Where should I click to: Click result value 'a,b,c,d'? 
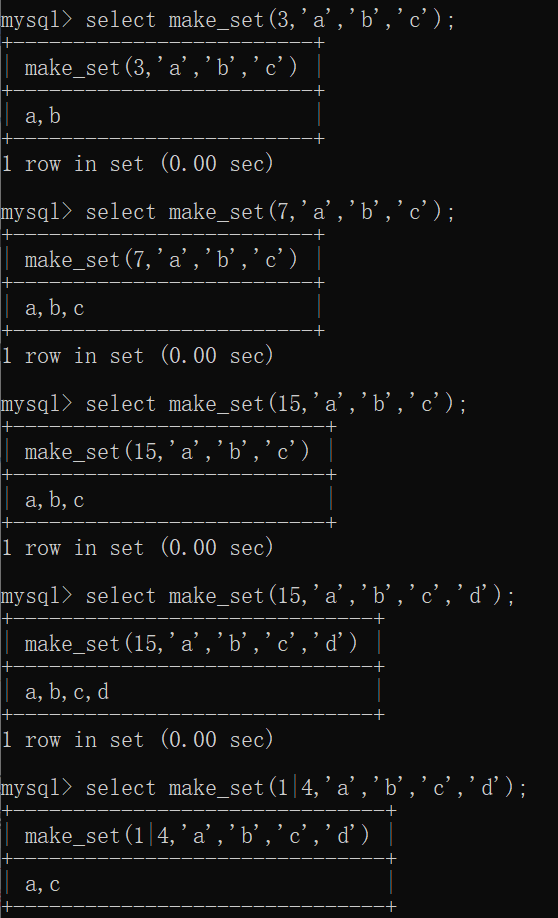(x=67, y=692)
